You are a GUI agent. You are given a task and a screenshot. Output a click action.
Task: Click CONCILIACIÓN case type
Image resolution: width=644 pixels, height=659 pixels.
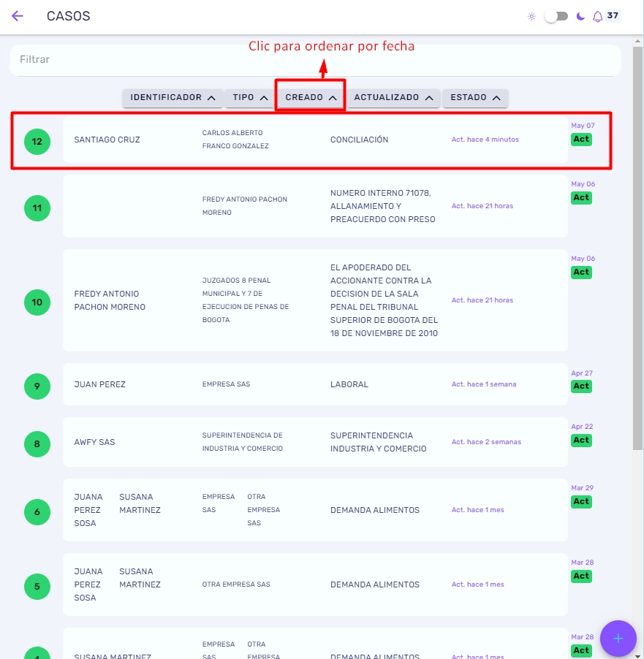359,140
